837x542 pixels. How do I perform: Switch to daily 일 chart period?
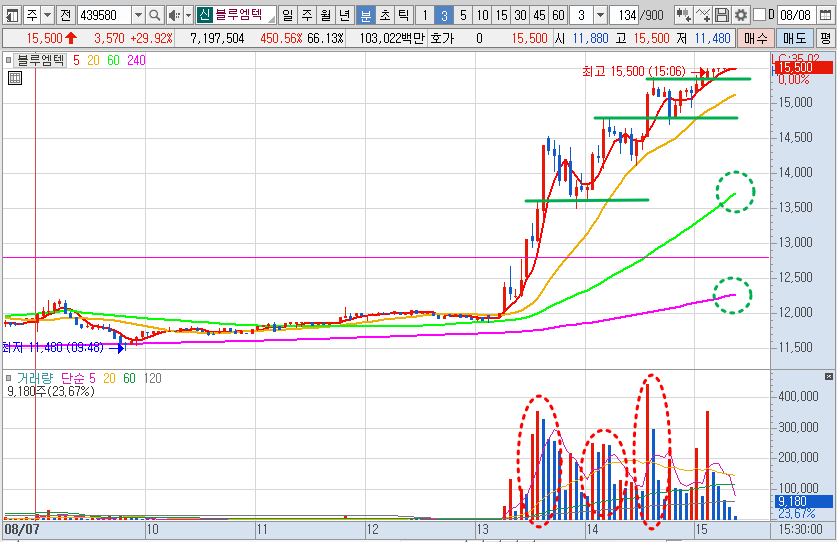tap(288, 15)
